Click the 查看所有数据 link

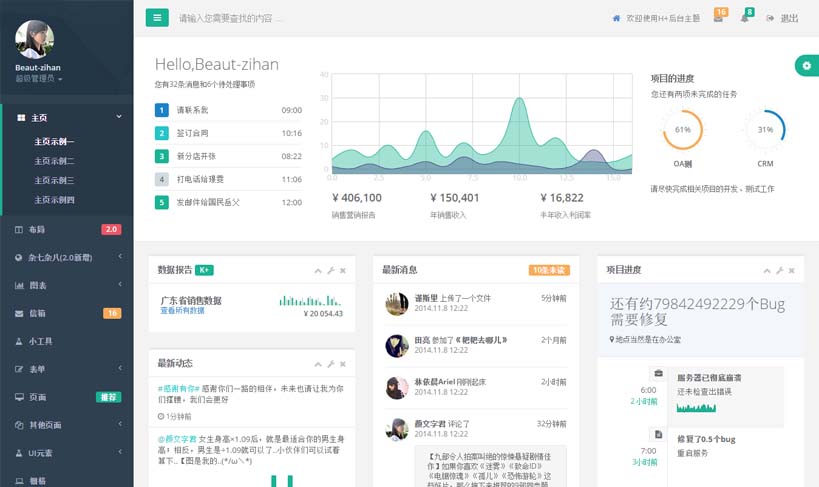[x=183, y=311]
